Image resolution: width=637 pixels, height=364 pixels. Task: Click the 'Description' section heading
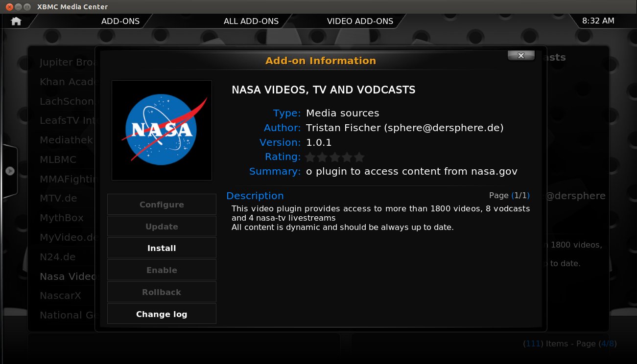point(255,196)
